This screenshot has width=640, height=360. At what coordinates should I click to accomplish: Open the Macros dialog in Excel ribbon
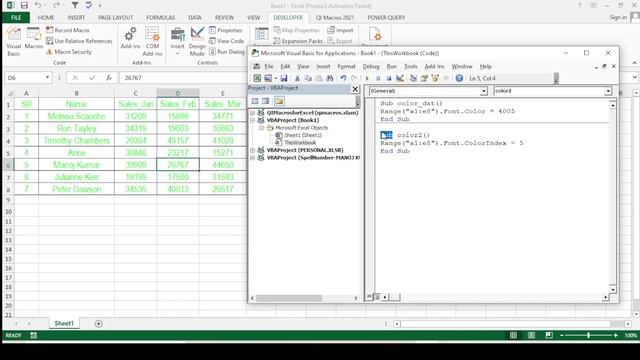pyautogui.click(x=33, y=39)
